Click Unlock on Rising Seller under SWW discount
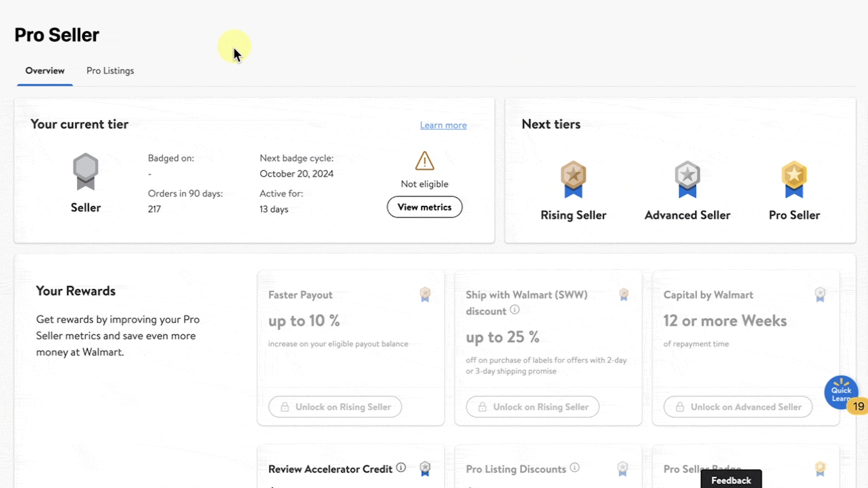The image size is (868, 488). [533, 407]
